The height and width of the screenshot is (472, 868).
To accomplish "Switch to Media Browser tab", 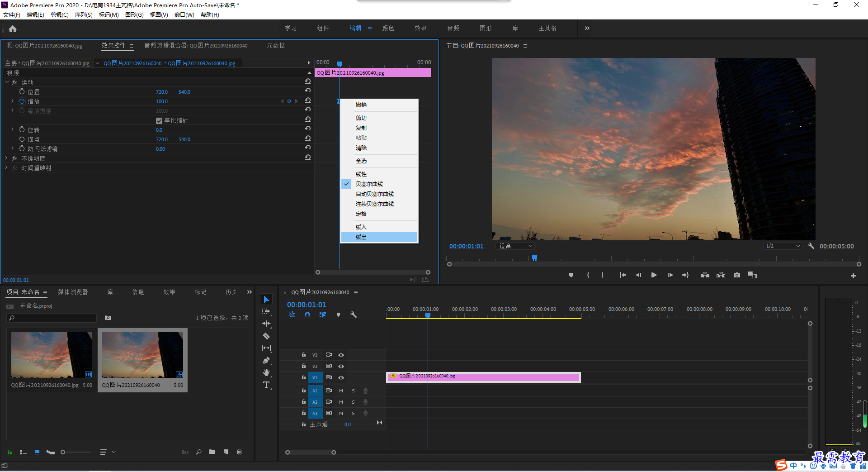I will [x=73, y=292].
